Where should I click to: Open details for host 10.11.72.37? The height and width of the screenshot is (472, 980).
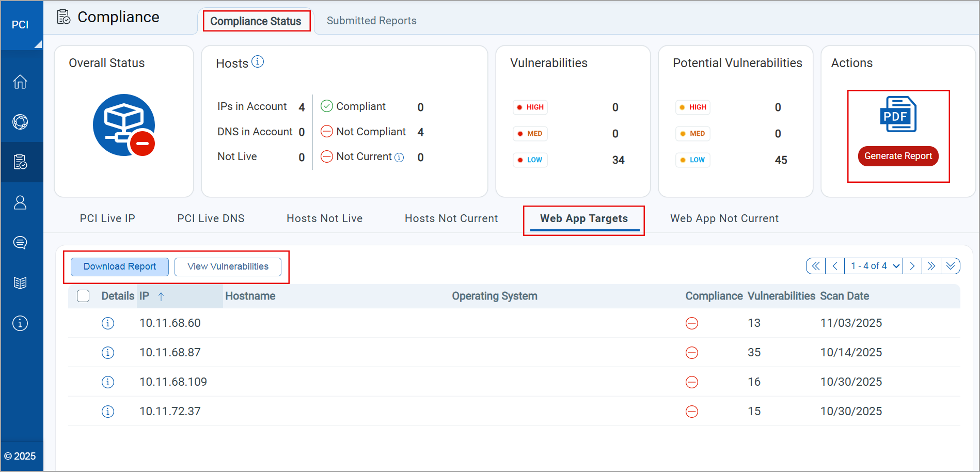tap(108, 411)
